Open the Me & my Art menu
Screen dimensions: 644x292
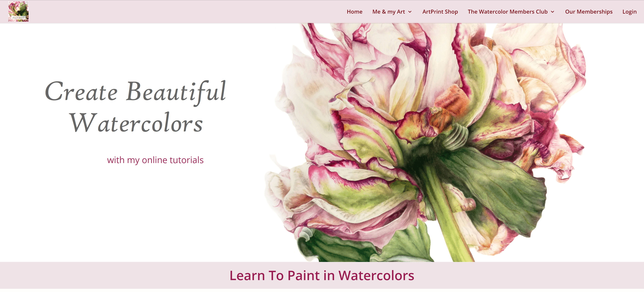tap(389, 12)
